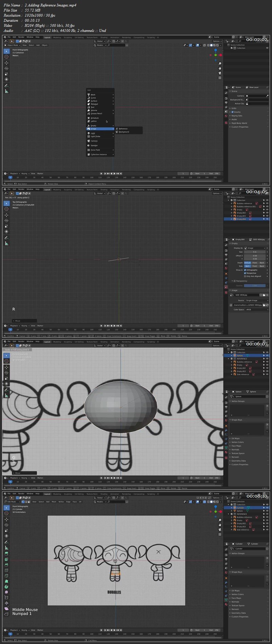The width and height of the screenshot is (272, 644).
Task: Select the Cursor tool in 00:02:02 frame
Action: click(6, 57)
